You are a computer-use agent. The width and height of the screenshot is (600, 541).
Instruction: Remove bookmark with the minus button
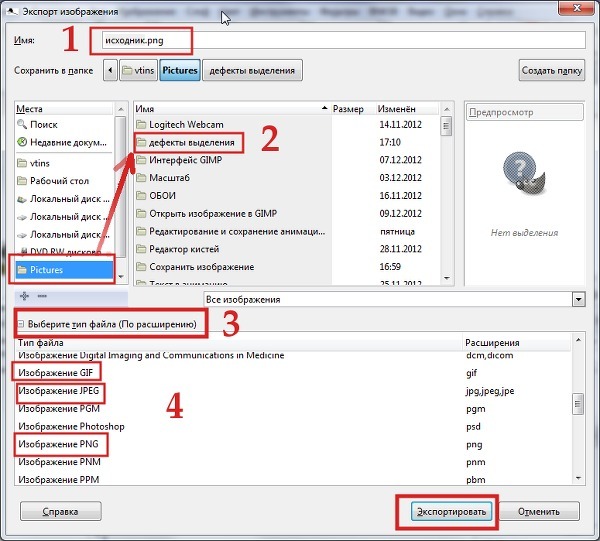click(x=42, y=296)
